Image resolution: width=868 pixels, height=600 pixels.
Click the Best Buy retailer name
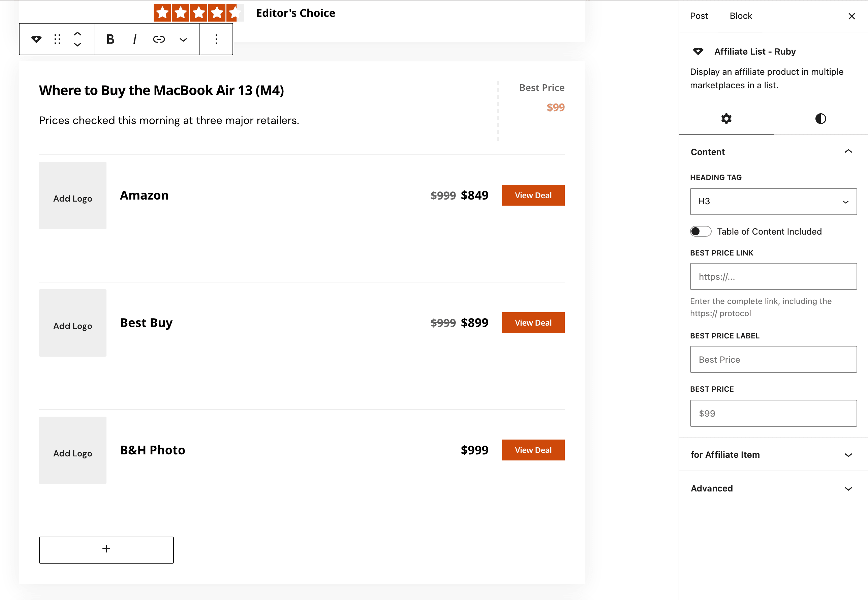(146, 323)
